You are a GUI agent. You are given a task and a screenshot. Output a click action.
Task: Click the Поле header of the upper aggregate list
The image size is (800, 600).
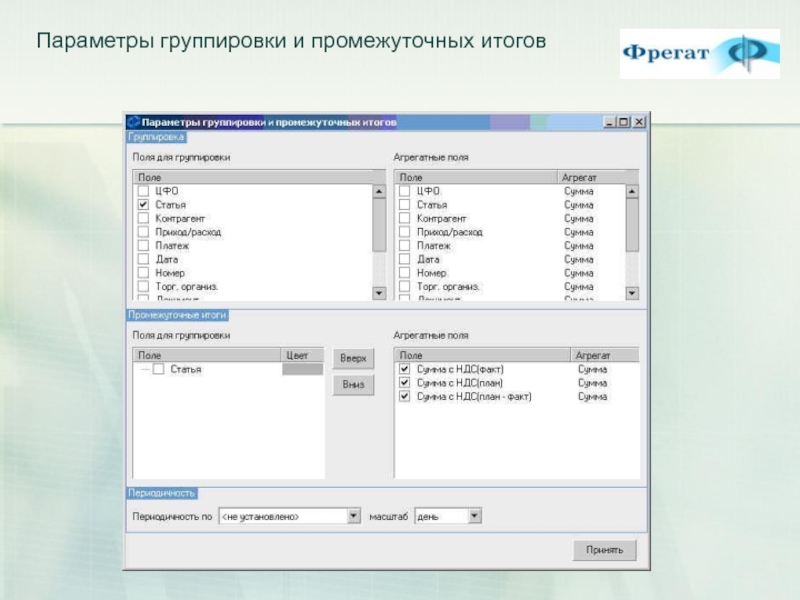[476, 178]
